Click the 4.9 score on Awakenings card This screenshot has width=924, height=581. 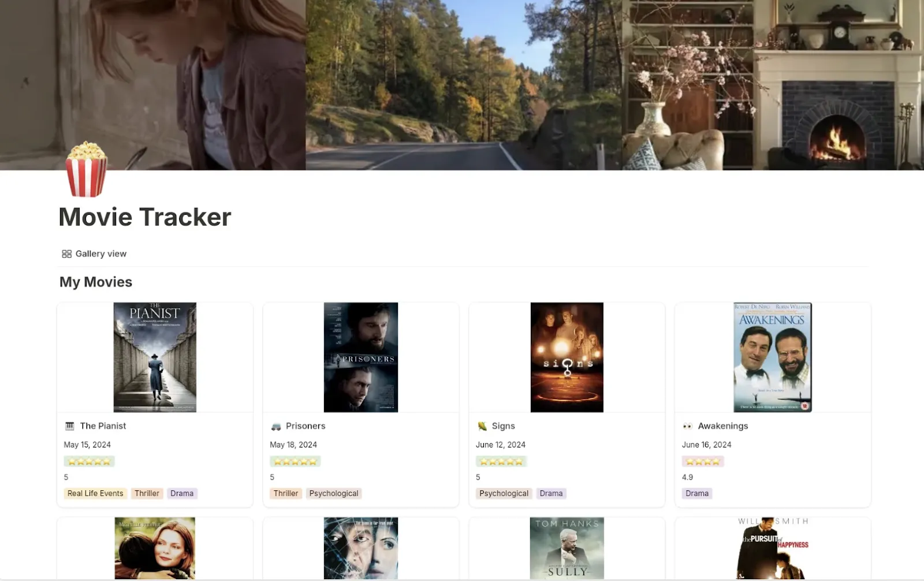point(687,477)
